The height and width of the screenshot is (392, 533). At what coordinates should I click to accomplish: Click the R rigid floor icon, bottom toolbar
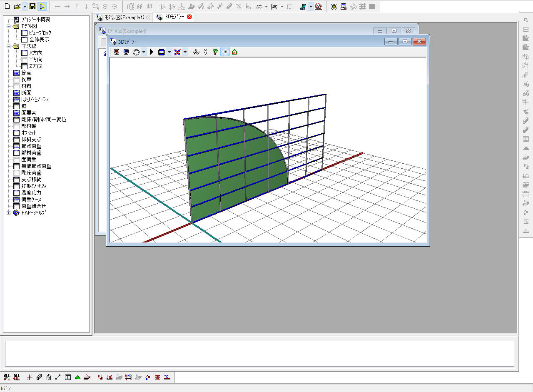point(87,377)
